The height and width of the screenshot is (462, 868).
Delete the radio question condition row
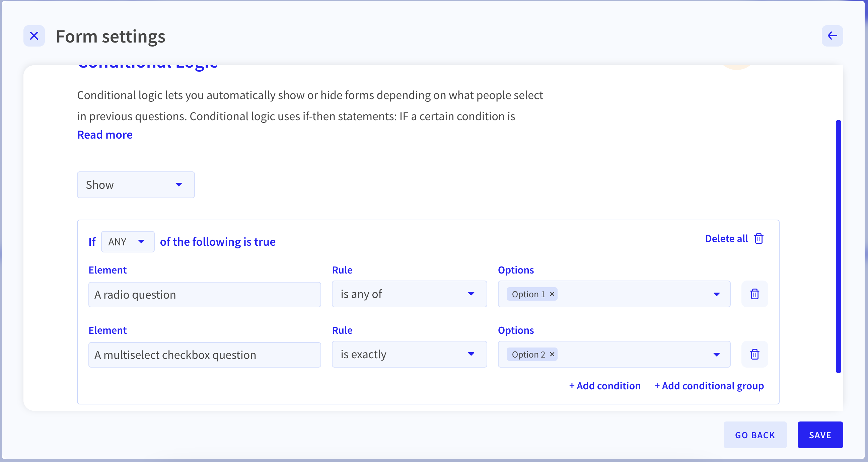tap(755, 294)
